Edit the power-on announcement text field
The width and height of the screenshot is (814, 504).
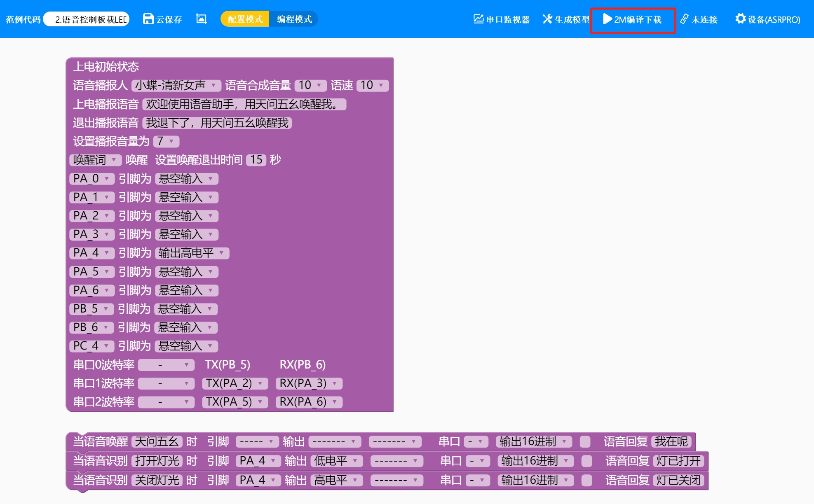click(x=244, y=104)
